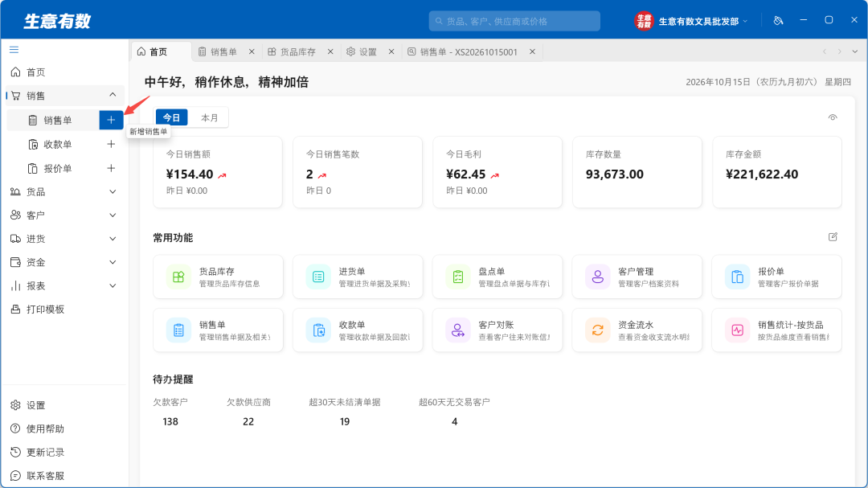Open 超30天未结清单据 count 19

(x=344, y=421)
